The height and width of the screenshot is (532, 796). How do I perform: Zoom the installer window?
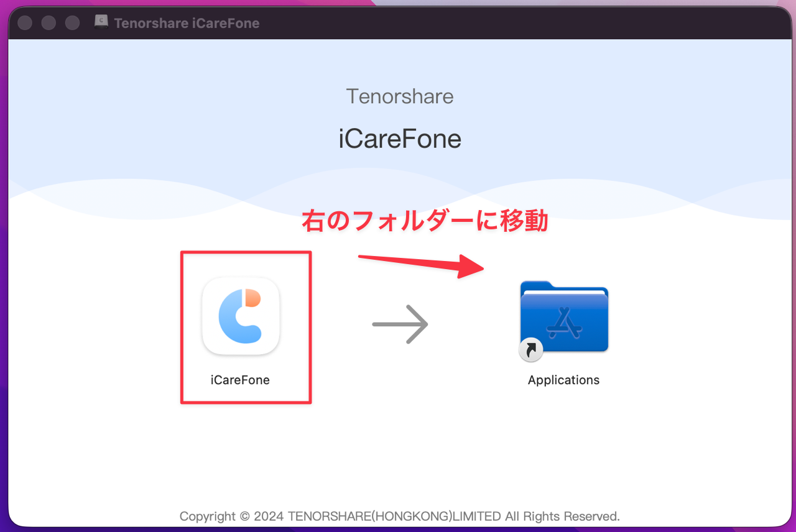(73, 23)
